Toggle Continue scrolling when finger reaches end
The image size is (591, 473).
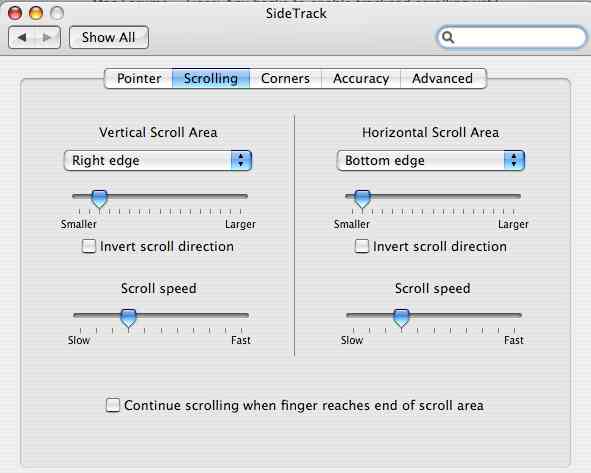(113, 405)
